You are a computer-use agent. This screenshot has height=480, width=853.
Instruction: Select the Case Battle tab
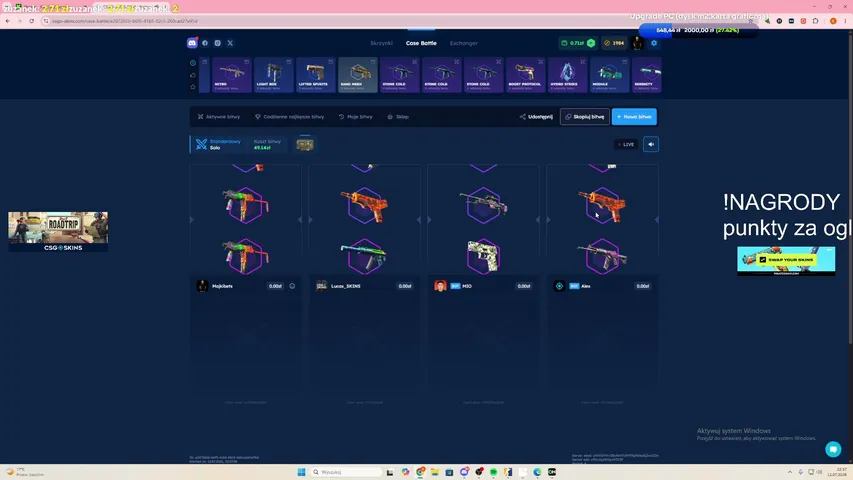click(421, 43)
